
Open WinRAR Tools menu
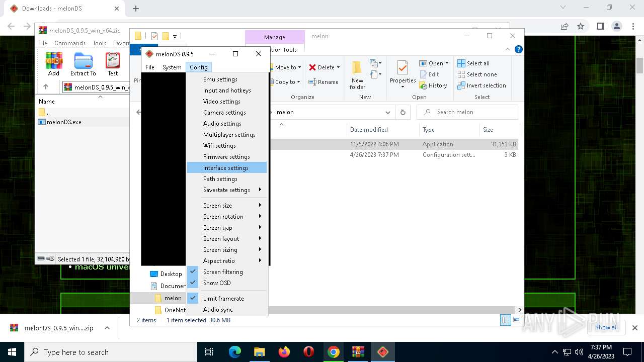[x=99, y=43]
